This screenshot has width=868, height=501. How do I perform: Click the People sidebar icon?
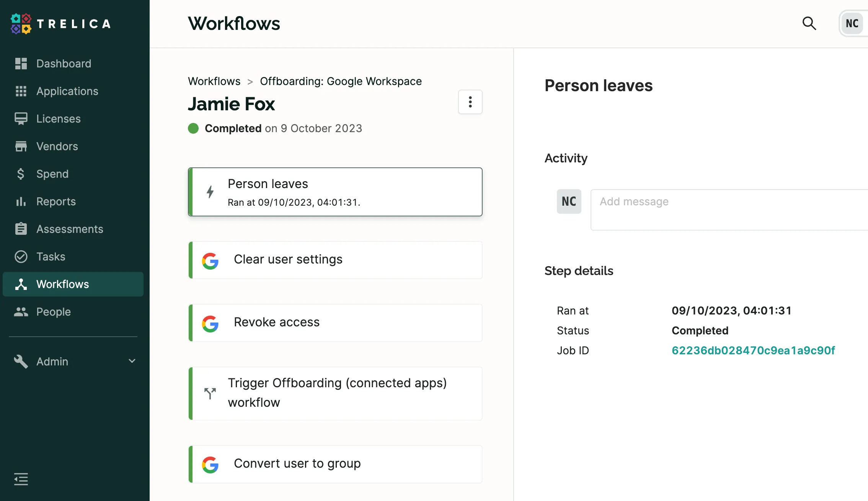21,311
